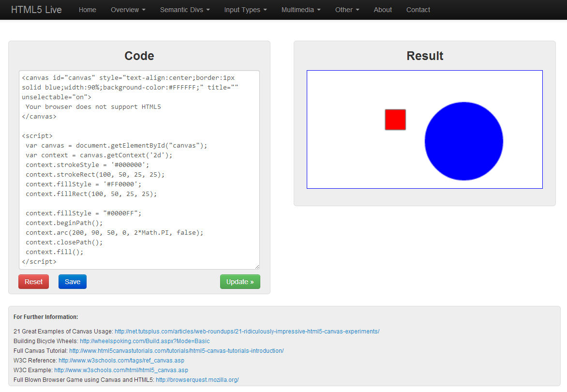Click the HTML5 Live brand logo
The image size is (567, 392).
point(36,10)
